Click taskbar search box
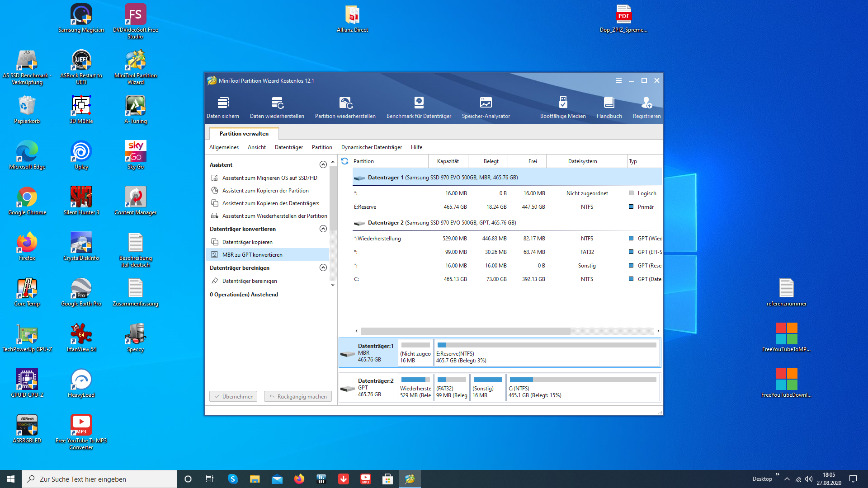The width and height of the screenshot is (868, 488). pos(99,479)
